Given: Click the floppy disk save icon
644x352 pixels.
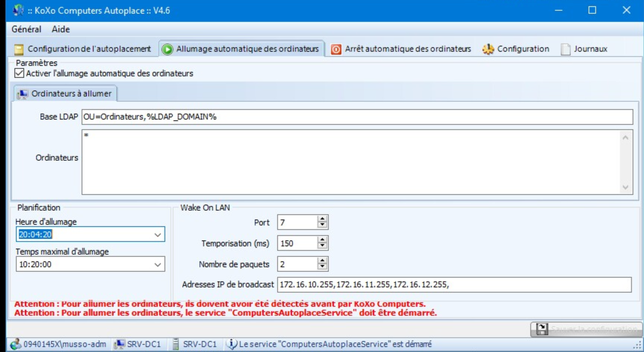Looking at the screenshot, I should click(542, 329).
